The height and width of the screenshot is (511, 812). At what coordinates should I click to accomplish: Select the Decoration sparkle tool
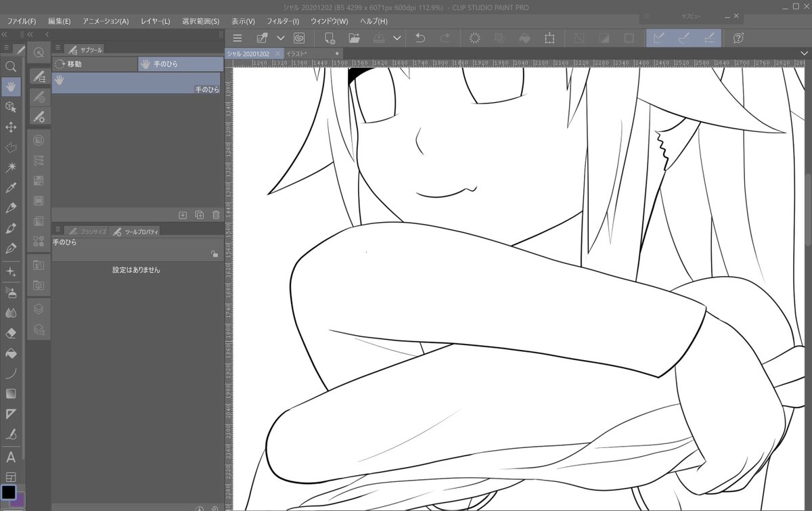(11, 271)
